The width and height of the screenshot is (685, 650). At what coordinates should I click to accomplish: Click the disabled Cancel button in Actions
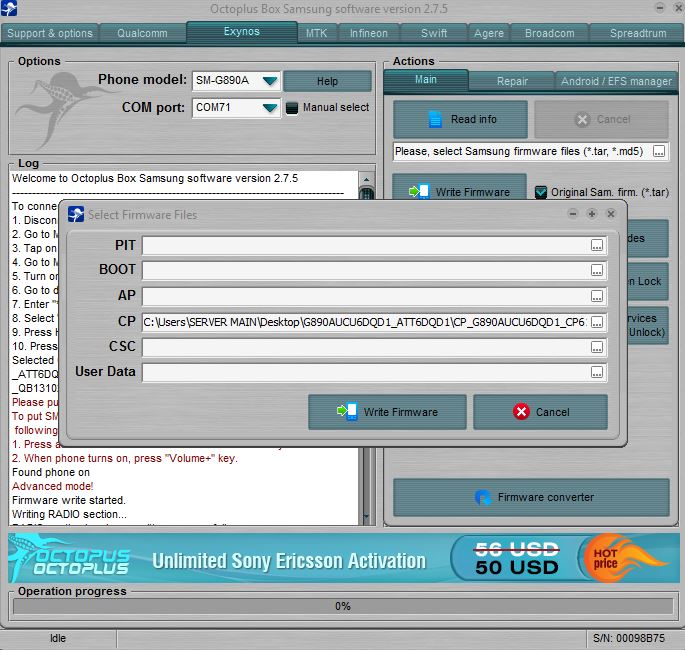click(x=602, y=119)
